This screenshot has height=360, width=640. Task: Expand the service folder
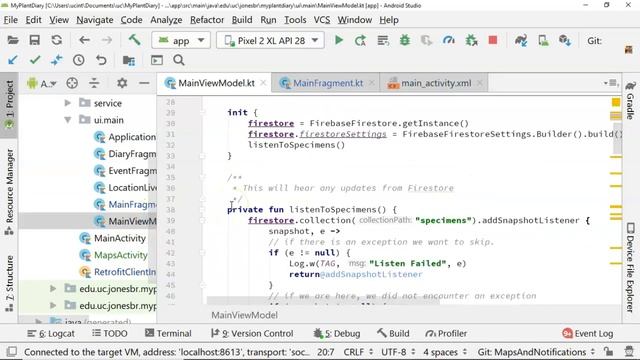click(68, 103)
